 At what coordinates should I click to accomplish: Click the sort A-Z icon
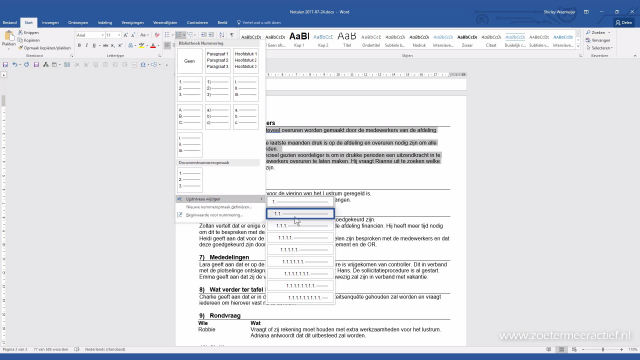point(222,35)
